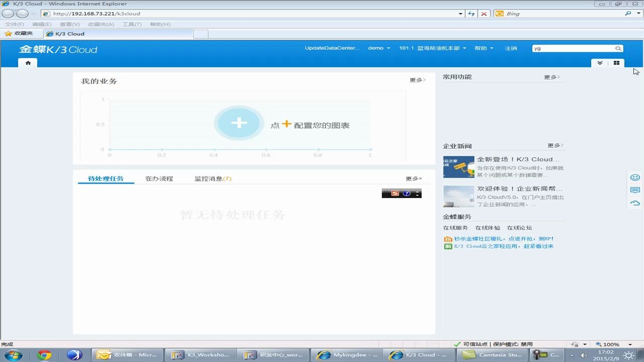Open the Mykingdee IE taskbar window

tap(348, 355)
